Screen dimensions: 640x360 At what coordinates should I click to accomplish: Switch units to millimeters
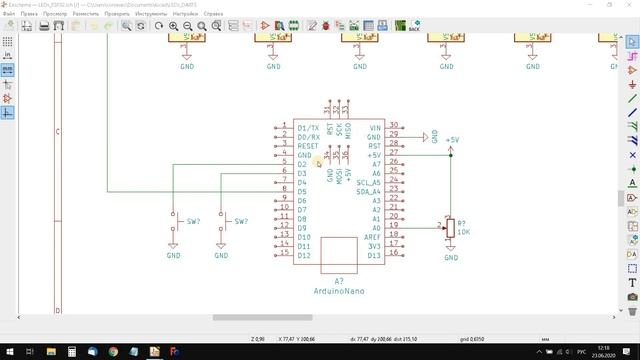point(7,70)
